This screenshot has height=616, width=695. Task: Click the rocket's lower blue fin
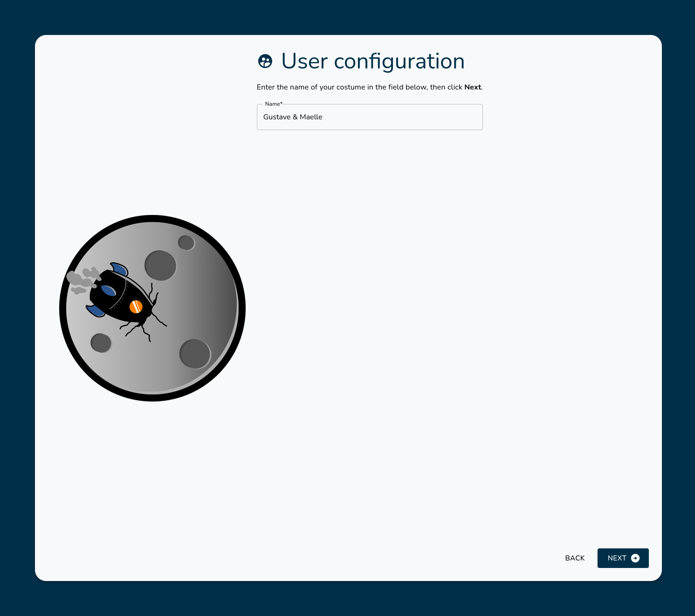tap(95, 311)
